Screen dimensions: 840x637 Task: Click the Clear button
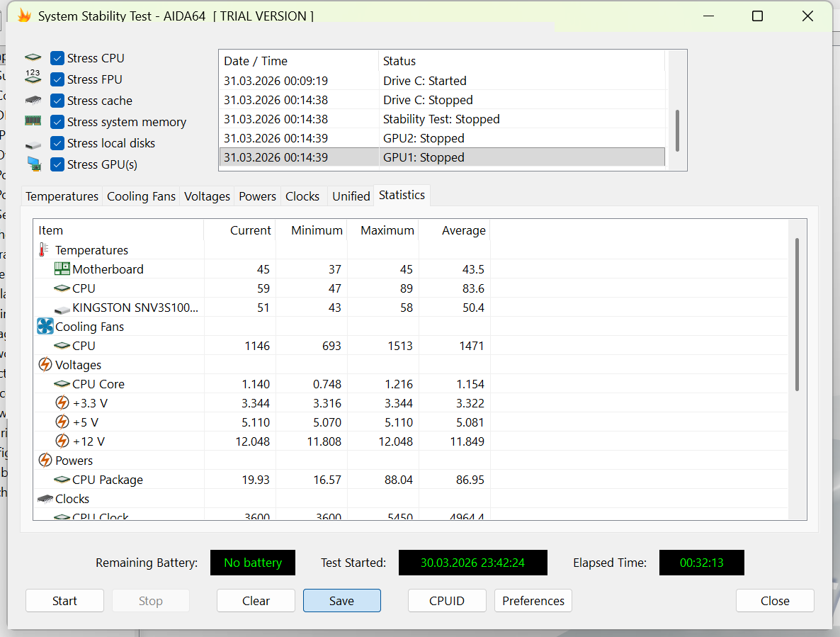tap(256, 601)
